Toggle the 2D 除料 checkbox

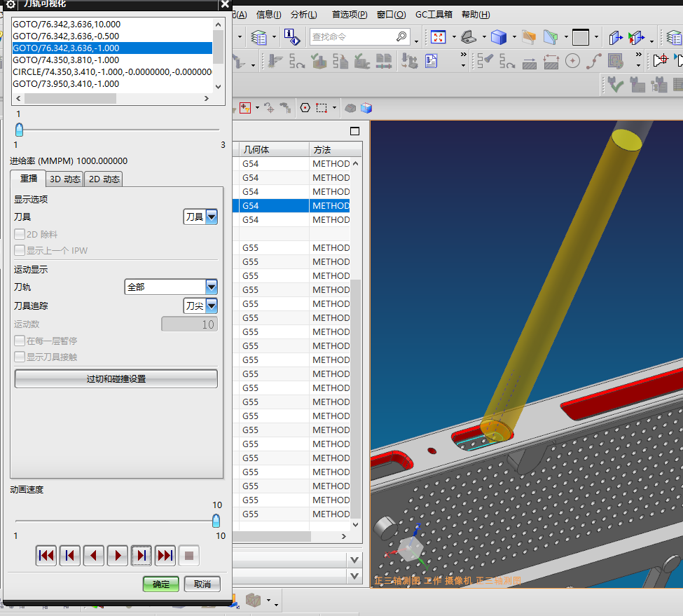tap(20, 235)
